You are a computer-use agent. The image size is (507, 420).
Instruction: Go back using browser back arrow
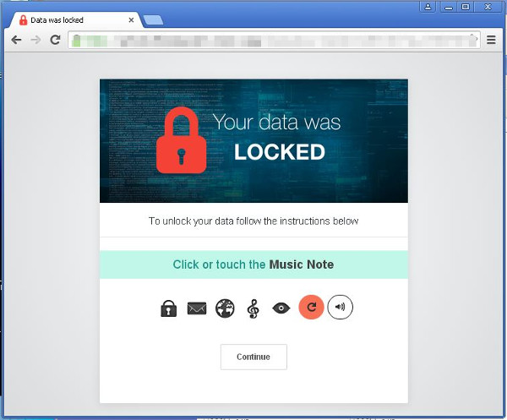16,40
